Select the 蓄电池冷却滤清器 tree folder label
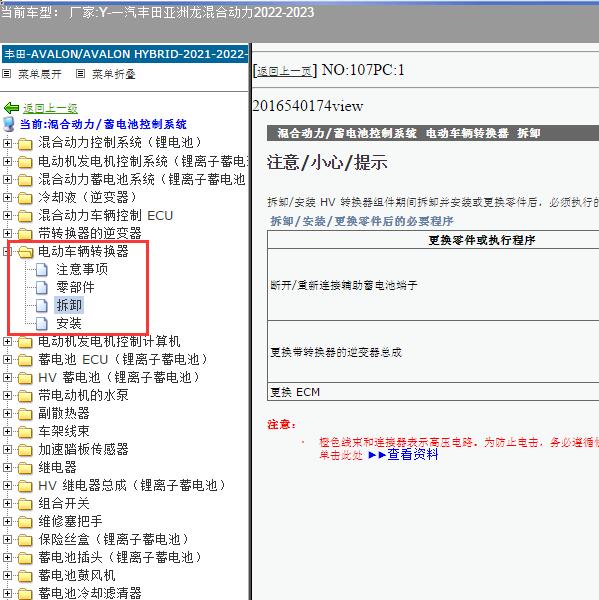 pos(90,593)
